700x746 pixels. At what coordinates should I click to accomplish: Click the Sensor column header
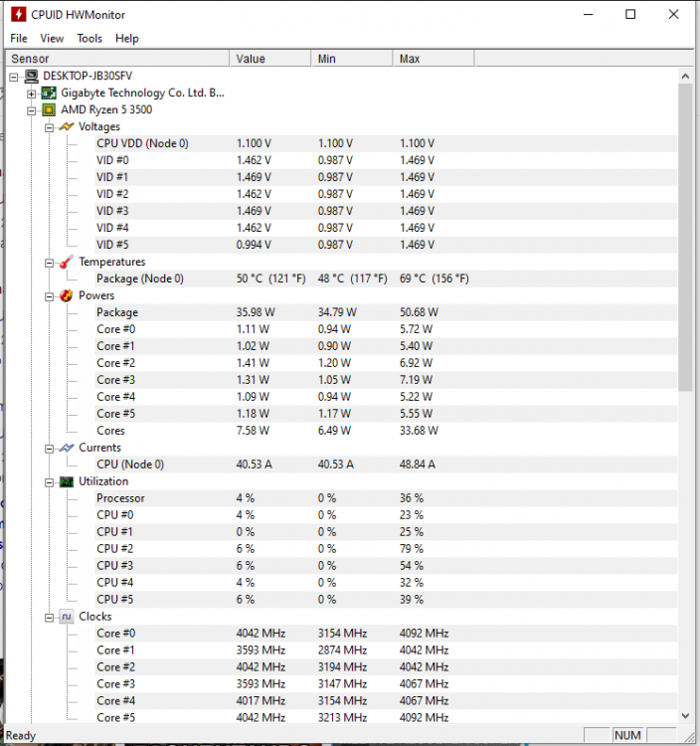click(x=117, y=59)
